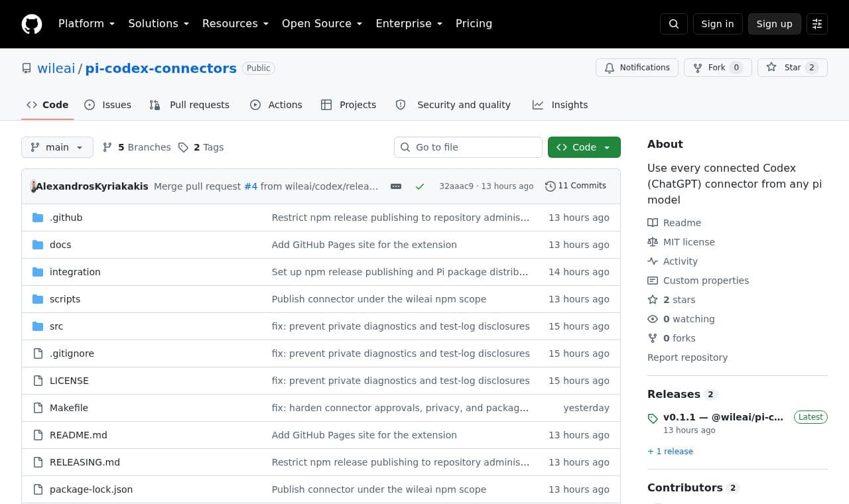849x504 pixels.
Task: Switch to the Pull requests tab
Action: 190,105
